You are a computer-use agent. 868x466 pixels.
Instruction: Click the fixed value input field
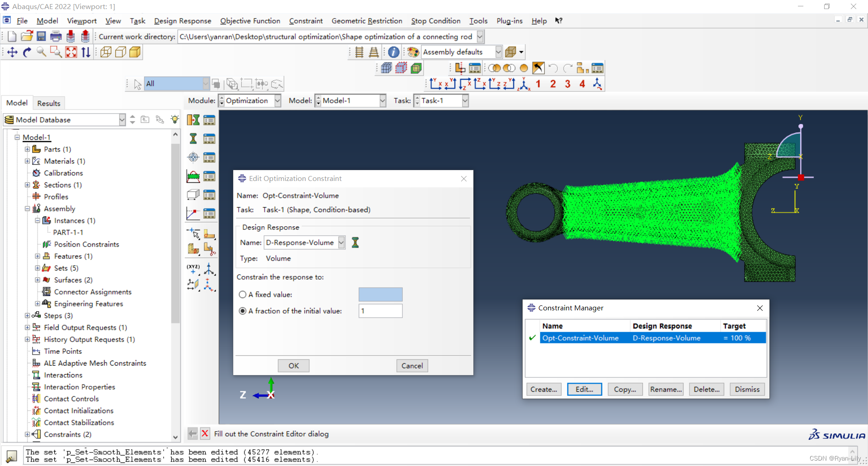tap(380, 295)
